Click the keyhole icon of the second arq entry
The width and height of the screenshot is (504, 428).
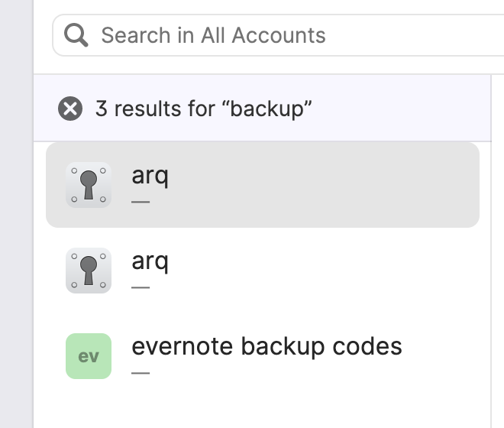click(89, 271)
